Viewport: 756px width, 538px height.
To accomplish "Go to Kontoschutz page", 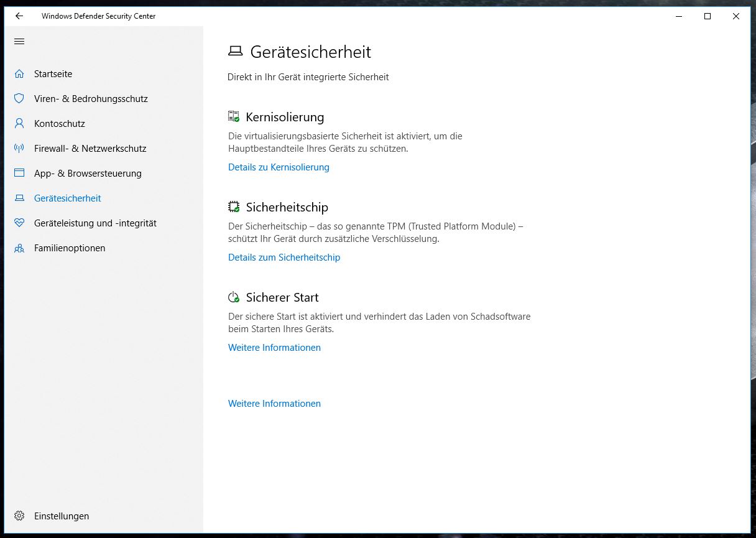I will coord(60,124).
